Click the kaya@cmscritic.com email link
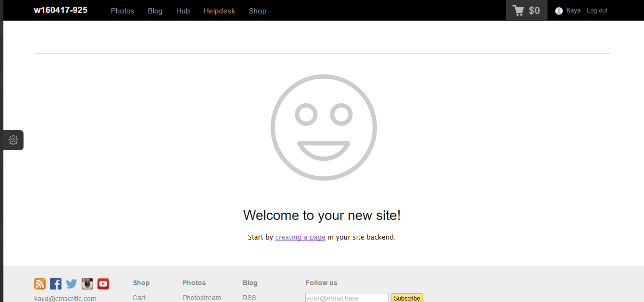Viewport: 644px width, 302px height. click(65, 298)
